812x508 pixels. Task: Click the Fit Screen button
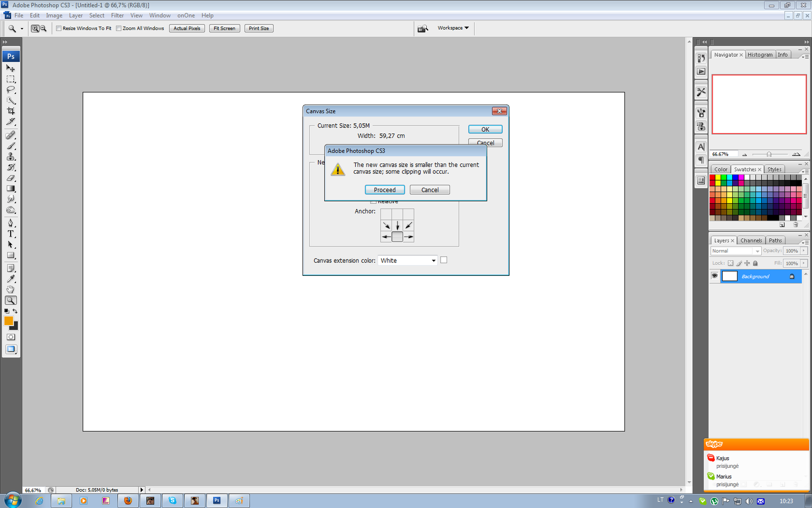tap(224, 28)
